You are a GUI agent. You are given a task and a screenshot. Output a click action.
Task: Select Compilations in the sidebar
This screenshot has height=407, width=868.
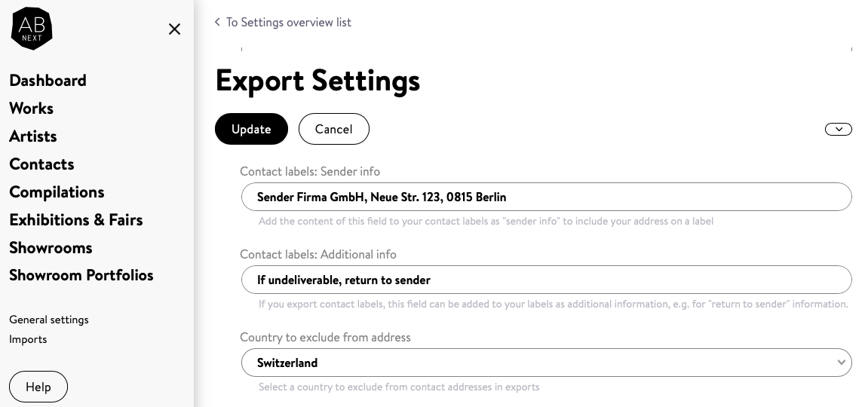pos(57,192)
